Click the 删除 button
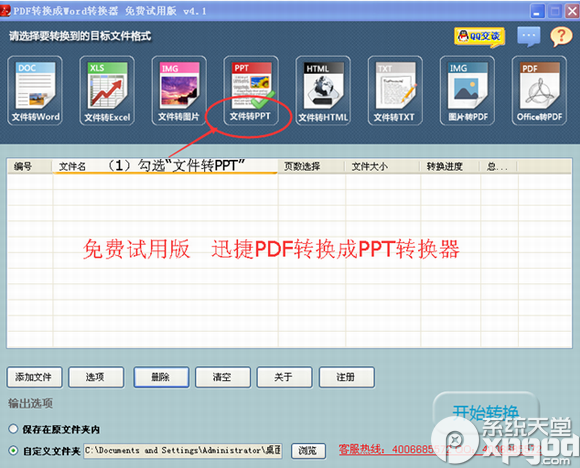 [161, 377]
